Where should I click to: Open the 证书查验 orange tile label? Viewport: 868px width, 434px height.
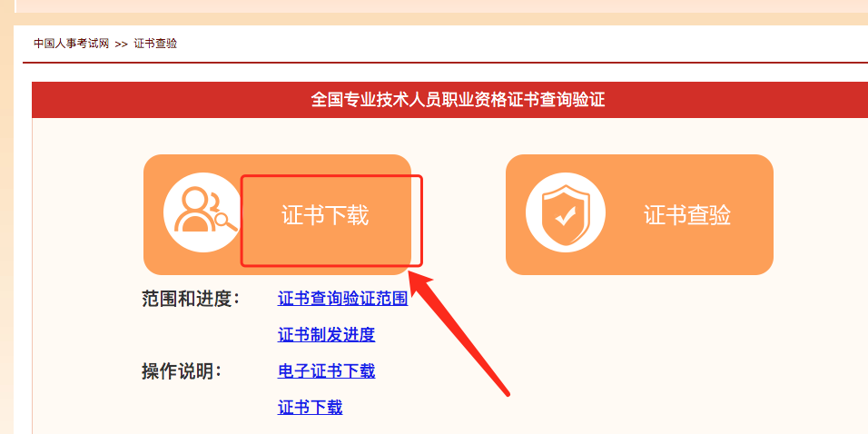click(x=687, y=215)
